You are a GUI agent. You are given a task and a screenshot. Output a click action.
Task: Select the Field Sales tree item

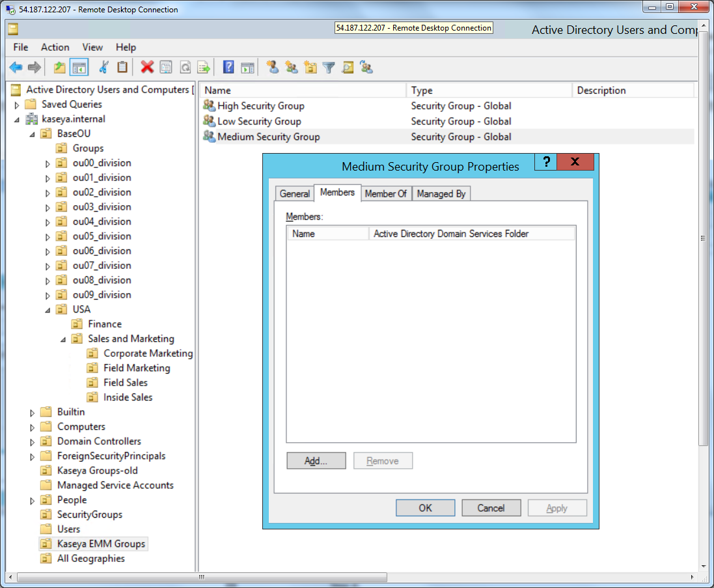[125, 383]
